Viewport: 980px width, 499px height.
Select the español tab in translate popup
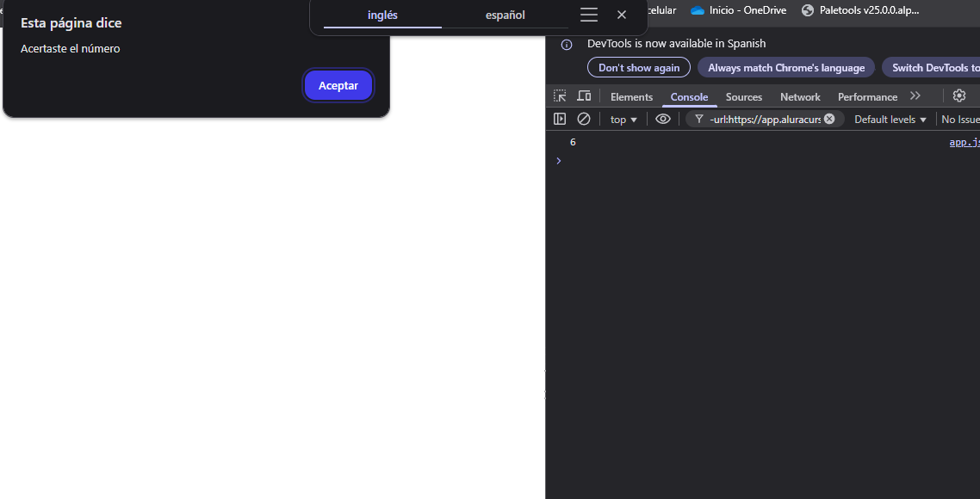tap(505, 15)
